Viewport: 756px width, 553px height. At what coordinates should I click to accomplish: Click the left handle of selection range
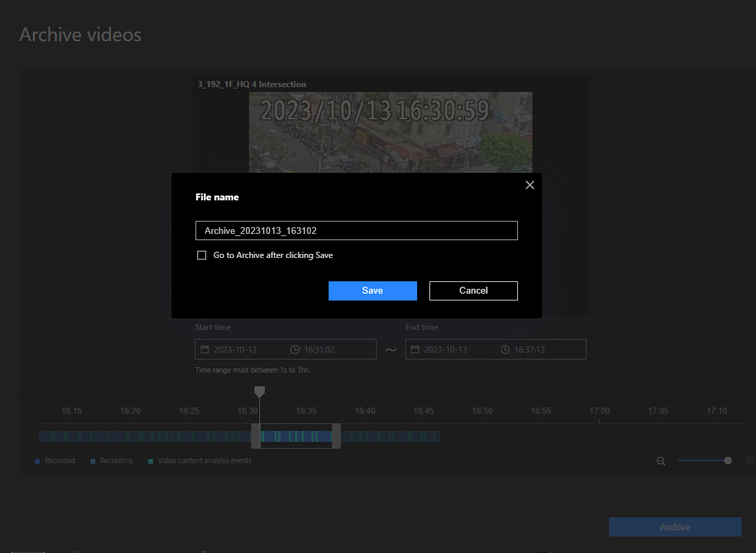tap(255, 436)
